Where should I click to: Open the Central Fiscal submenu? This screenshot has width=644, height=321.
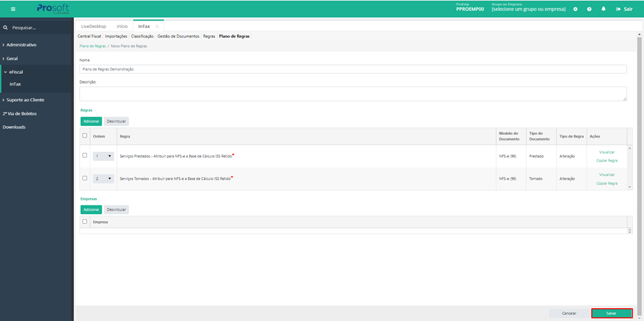(x=89, y=36)
